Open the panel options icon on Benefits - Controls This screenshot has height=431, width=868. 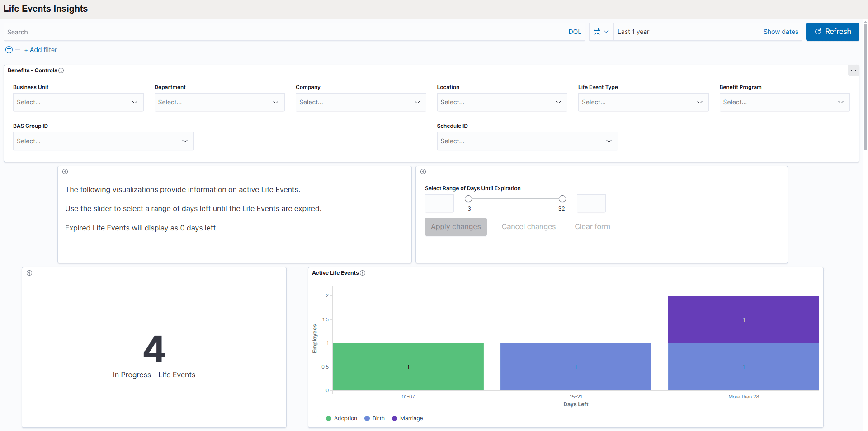(854, 70)
